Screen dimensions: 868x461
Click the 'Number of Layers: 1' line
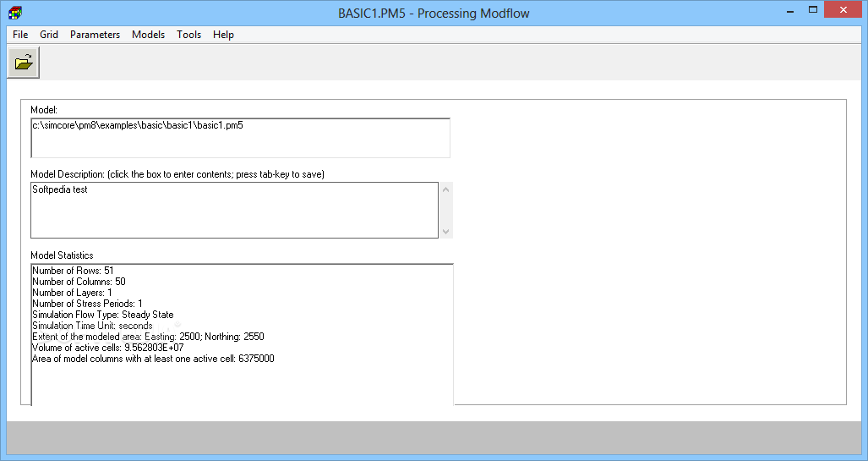72,293
